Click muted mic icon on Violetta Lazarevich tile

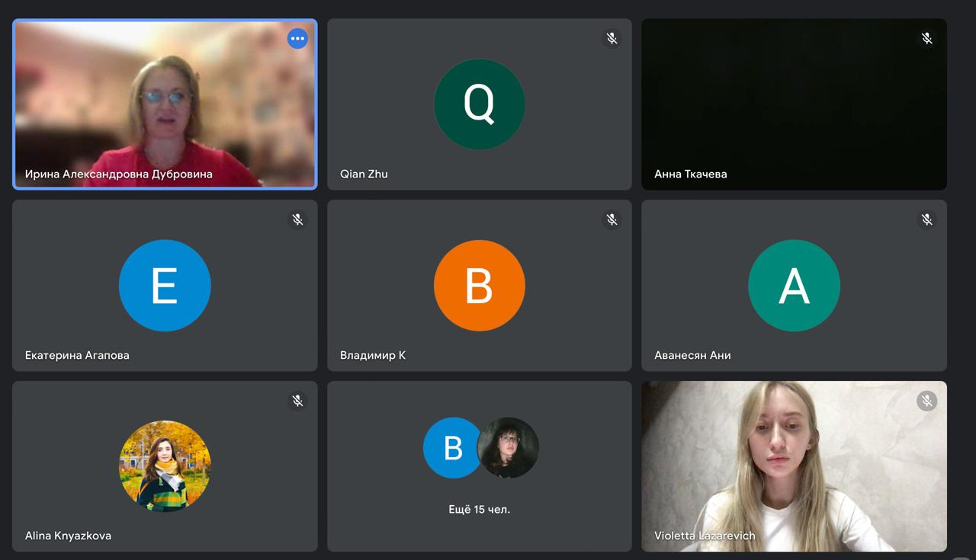point(926,401)
